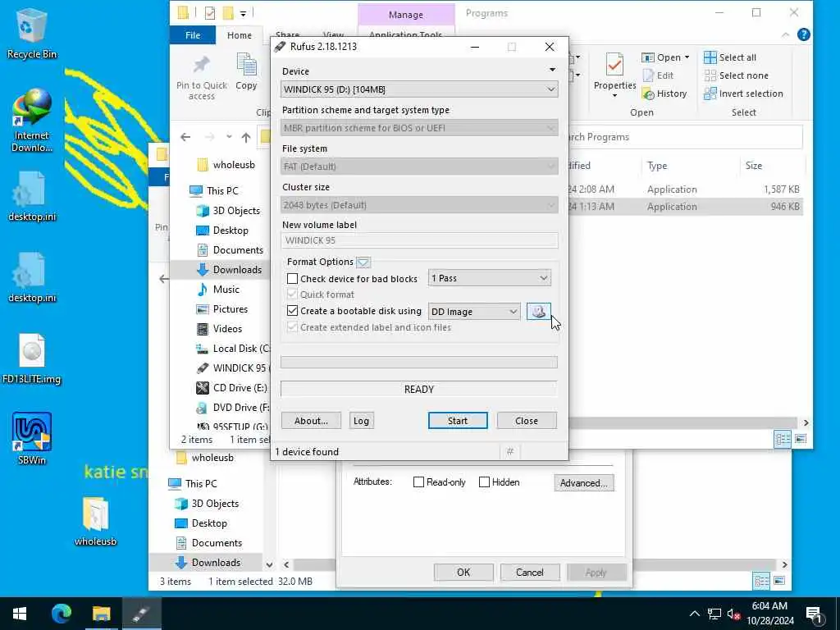This screenshot has height=630, width=840.
Task: Click the Close button in Rufus
Action: (527, 421)
